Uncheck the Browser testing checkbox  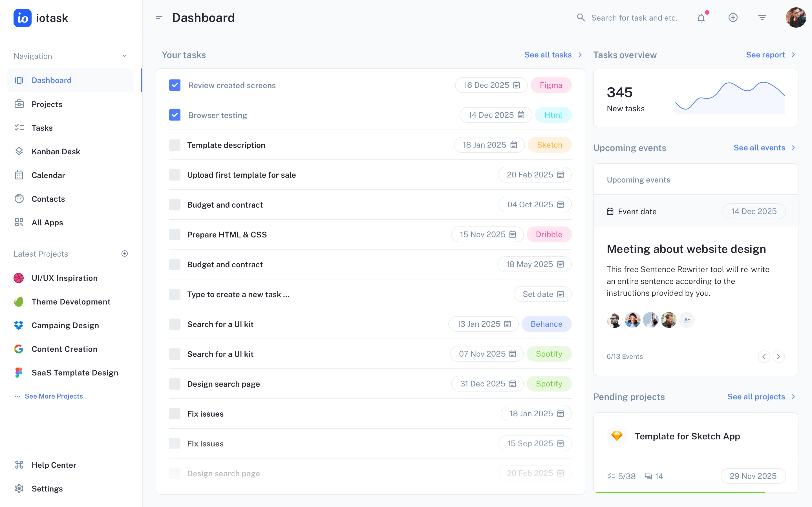175,115
